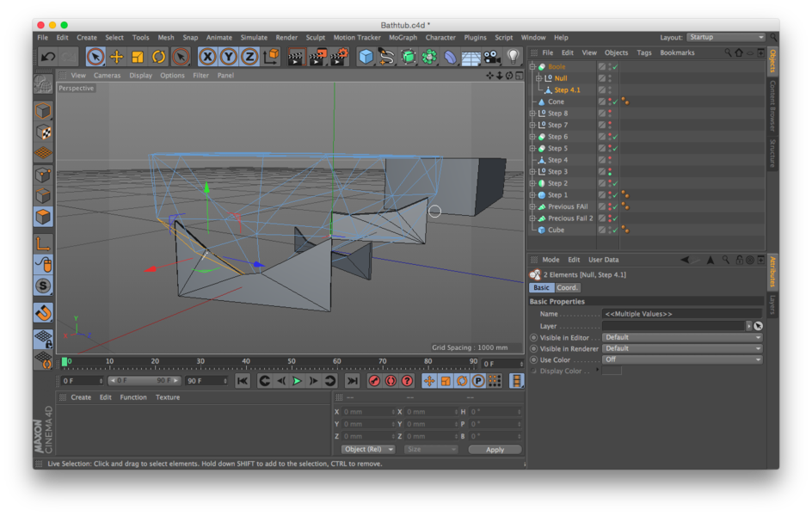This screenshot has width=812, height=516.
Task: Open the Layout Startup dropdown
Action: click(726, 37)
